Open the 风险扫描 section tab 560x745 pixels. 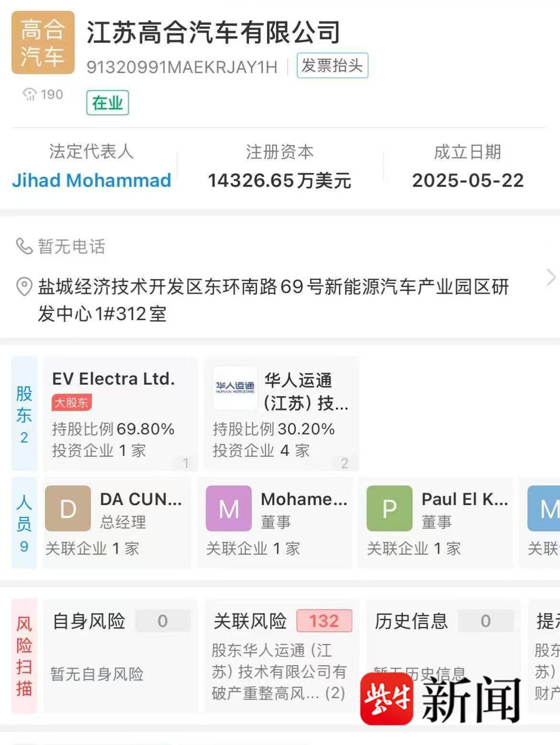(x=24, y=656)
